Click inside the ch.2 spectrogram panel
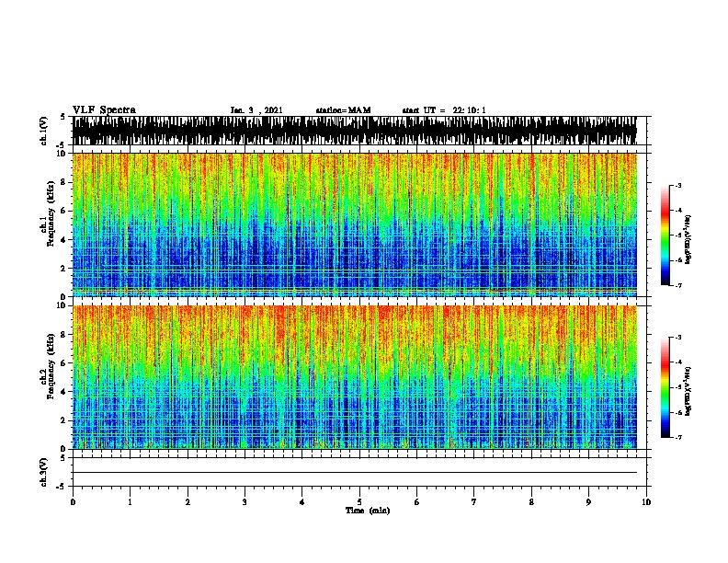Viewport: 728px width, 563px height. coord(355,377)
